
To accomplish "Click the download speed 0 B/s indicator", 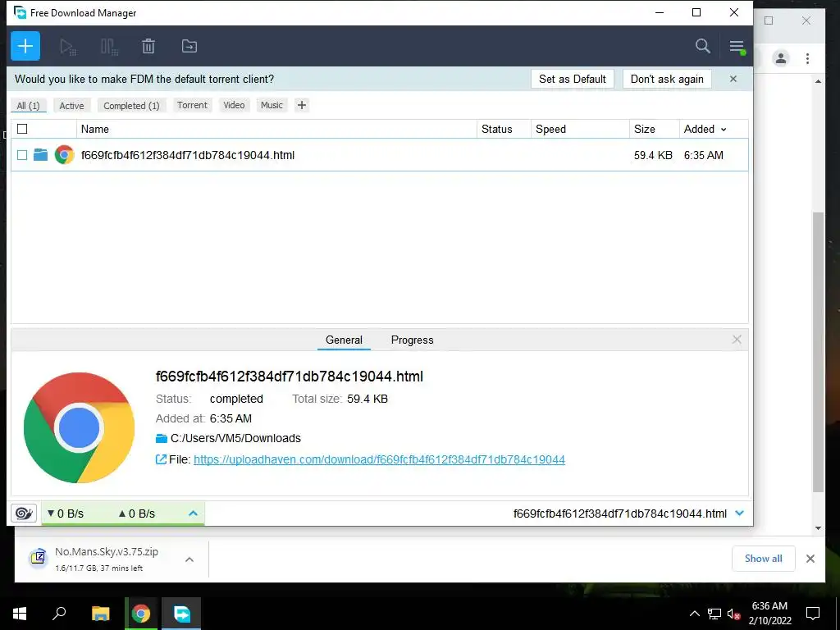I will tap(66, 514).
